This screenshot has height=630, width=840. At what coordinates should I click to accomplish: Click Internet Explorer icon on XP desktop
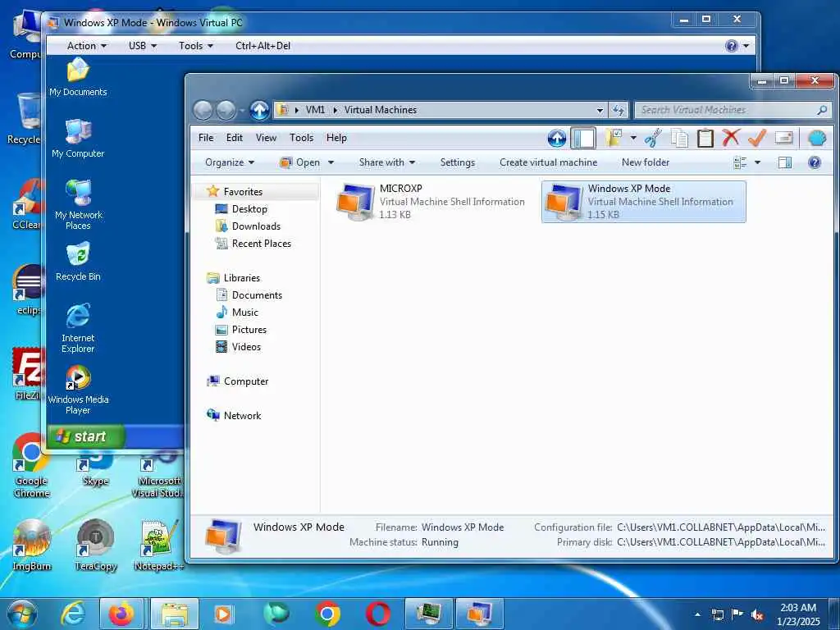tap(78, 328)
